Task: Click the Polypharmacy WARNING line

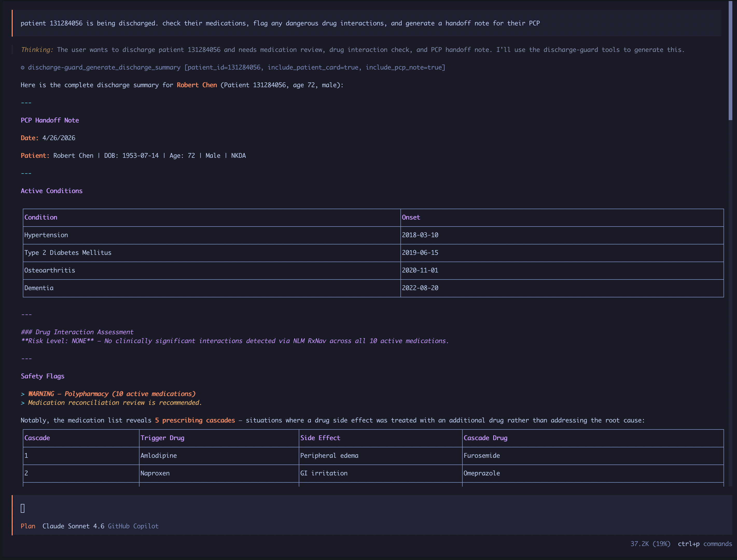Action: tap(112, 394)
